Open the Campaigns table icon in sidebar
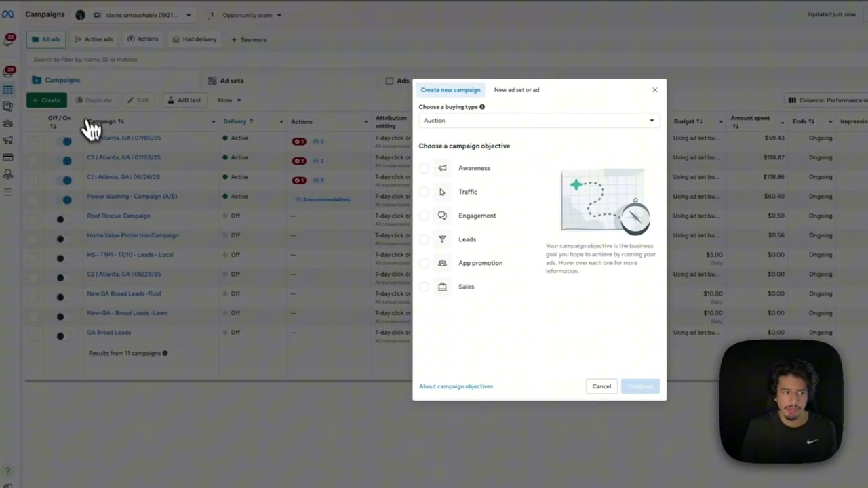868x488 pixels. point(8,89)
